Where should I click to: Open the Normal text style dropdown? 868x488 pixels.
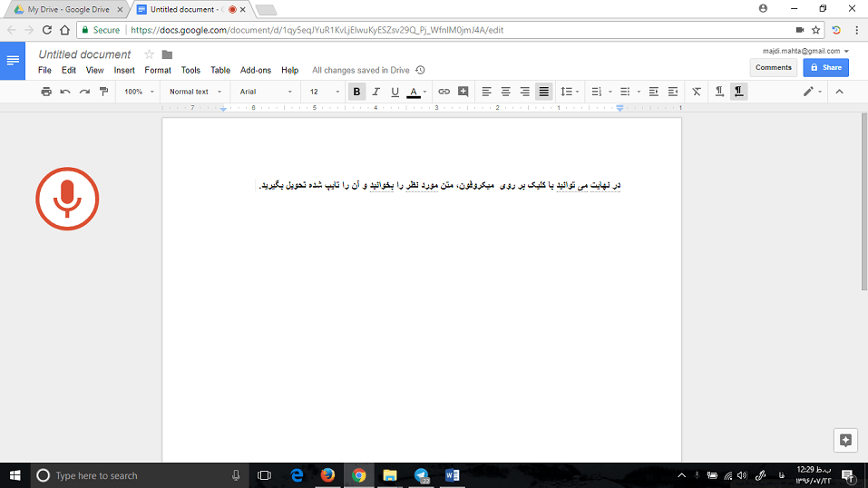coord(194,92)
